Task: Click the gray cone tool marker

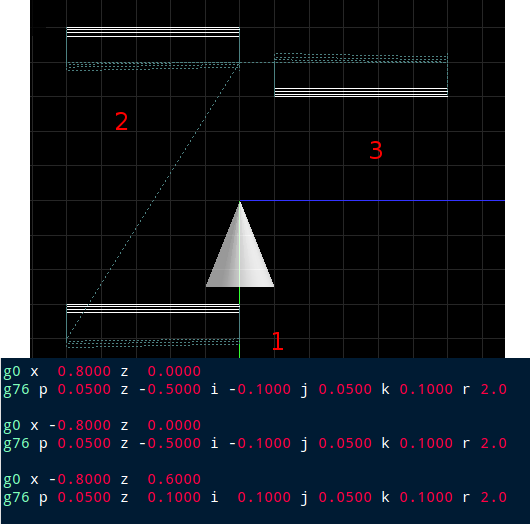Action: point(240,245)
